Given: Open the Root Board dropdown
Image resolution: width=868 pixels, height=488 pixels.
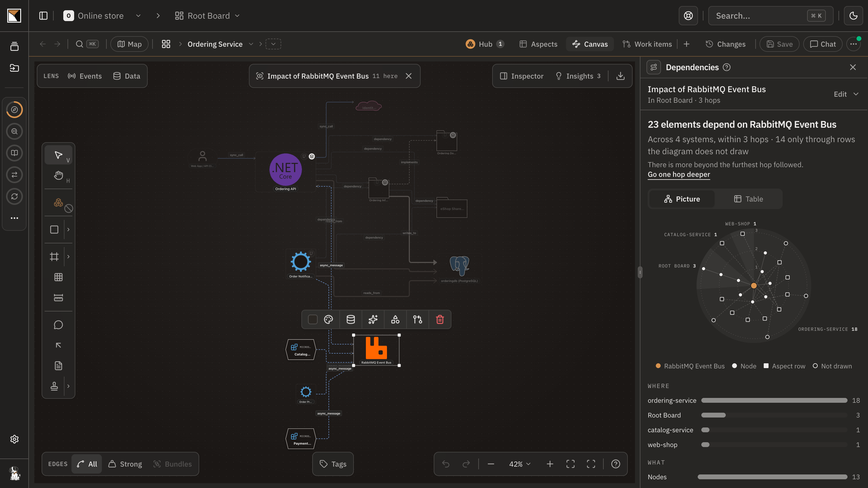Looking at the screenshot, I should [208, 16].
